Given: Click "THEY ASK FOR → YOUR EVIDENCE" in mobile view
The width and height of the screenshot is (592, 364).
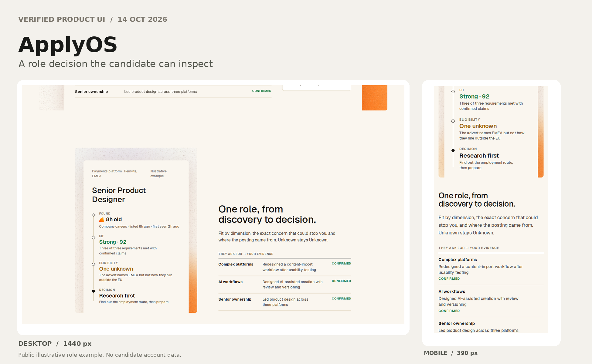Looking at the screenshot, I should coord(469,248).
